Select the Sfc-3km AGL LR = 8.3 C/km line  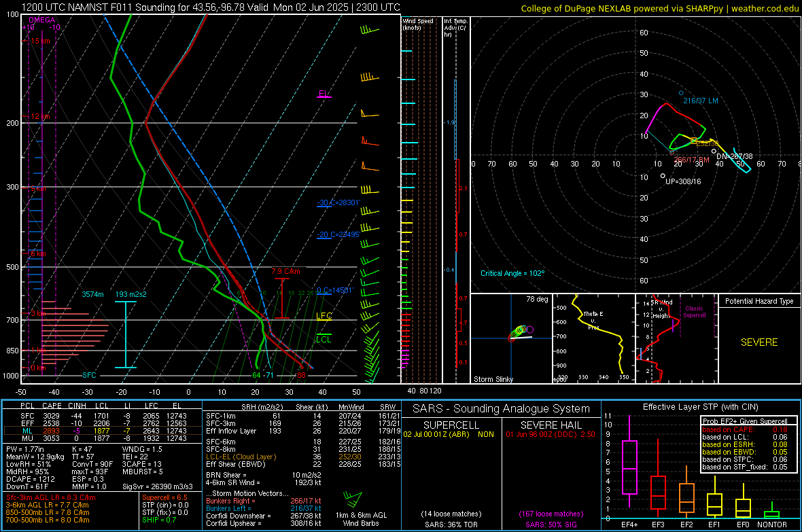pos(51,498)
